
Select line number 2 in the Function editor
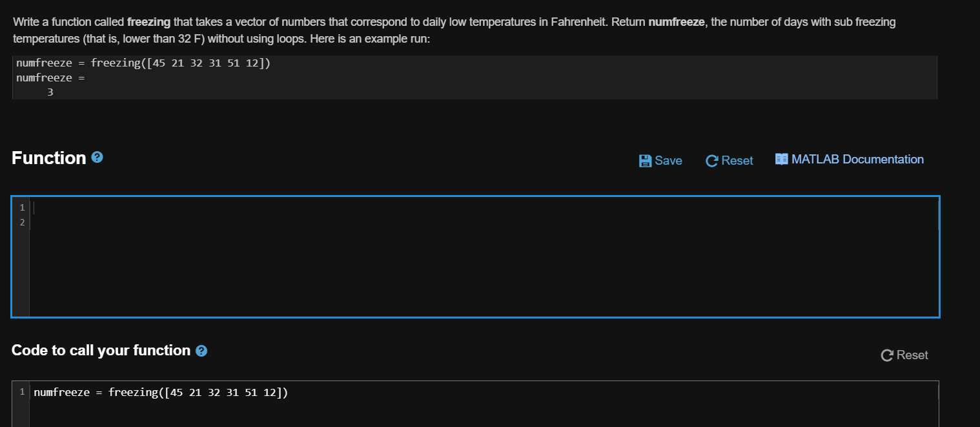point(22,222)
